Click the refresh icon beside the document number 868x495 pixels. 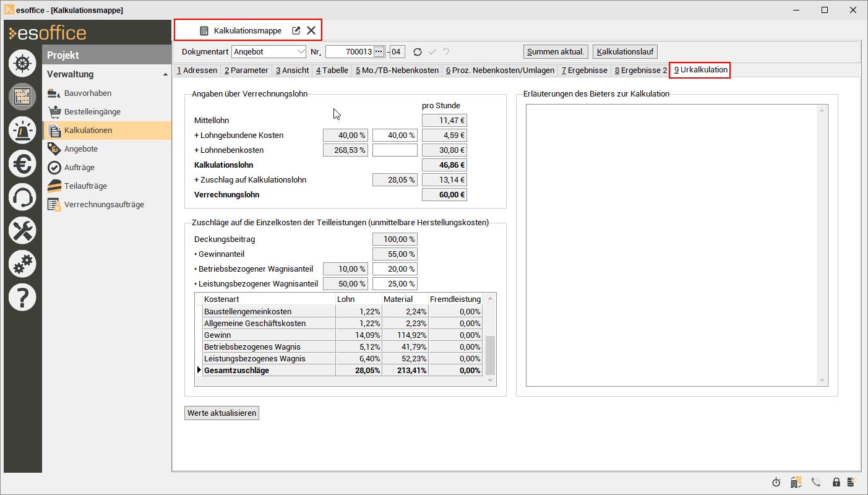pyautogui.click(x=418, y=52)
